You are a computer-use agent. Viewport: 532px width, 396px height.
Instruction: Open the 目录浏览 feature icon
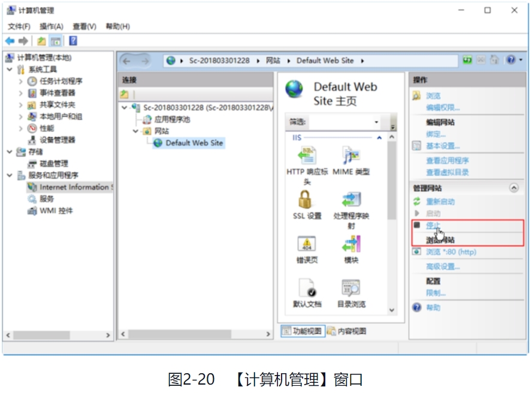350,288
